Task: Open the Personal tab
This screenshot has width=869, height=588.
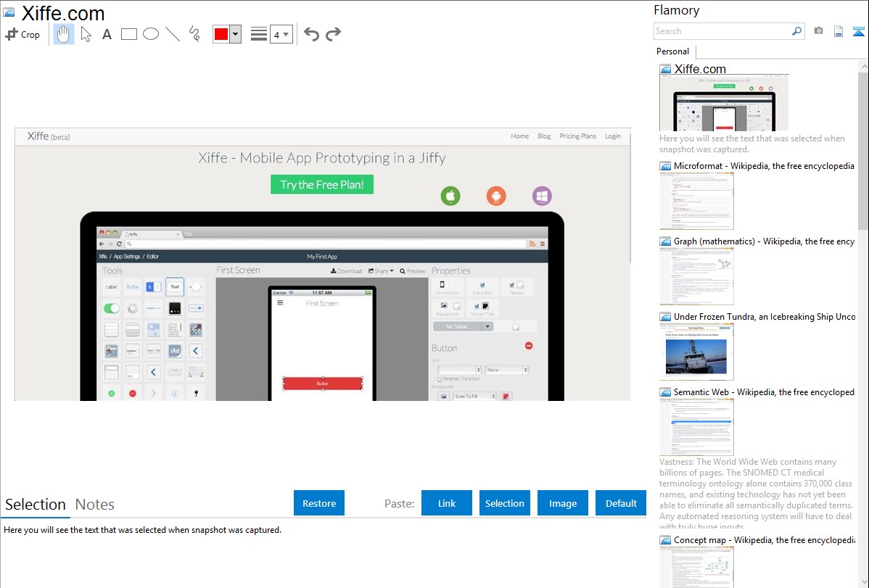Action: 672,51
